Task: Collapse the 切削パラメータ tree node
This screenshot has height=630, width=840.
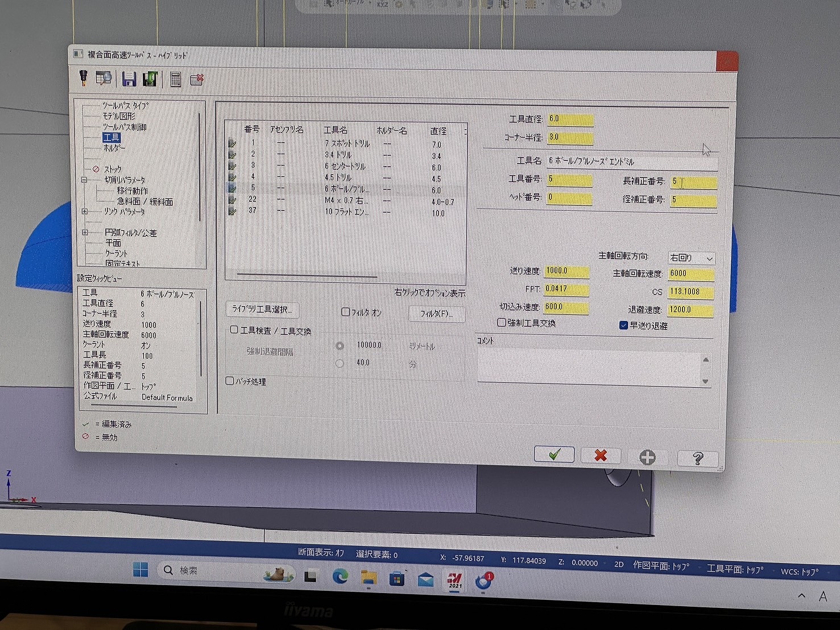Action: 84,180
